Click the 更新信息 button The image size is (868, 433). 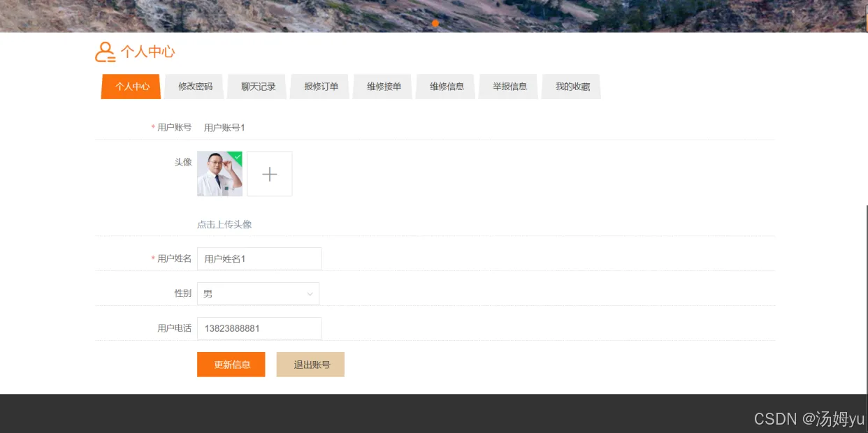tap(231, 365)
